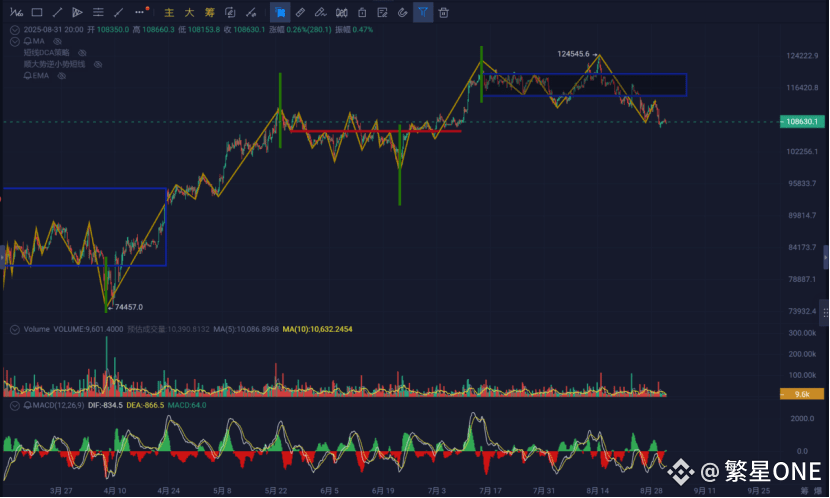Toggle 短线DCA策略 visibility eye

click(x=82, y=53)
